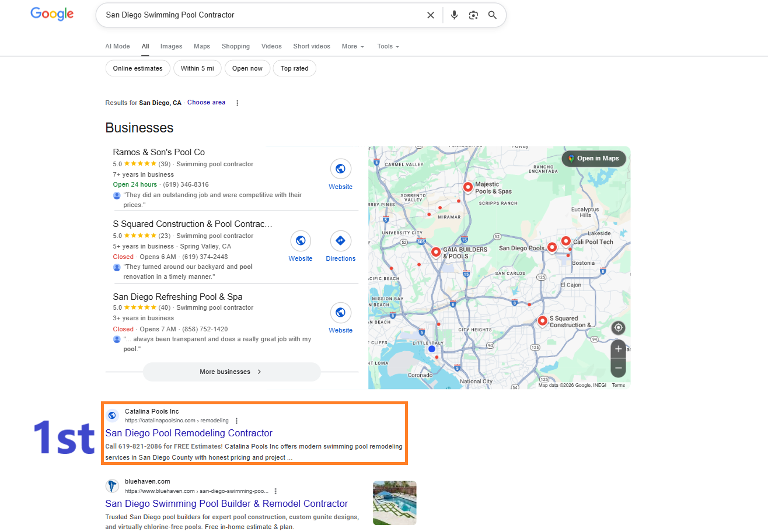This screenshot has width=768, height=532.
Task: Get directions to S Squared Construction
Action: pos(341,241)
